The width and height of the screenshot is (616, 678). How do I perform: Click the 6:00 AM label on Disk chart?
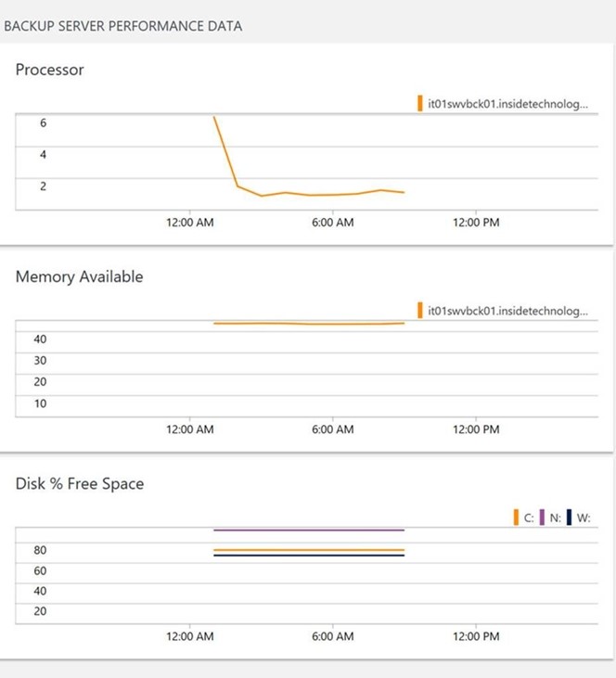coord(332,636)
